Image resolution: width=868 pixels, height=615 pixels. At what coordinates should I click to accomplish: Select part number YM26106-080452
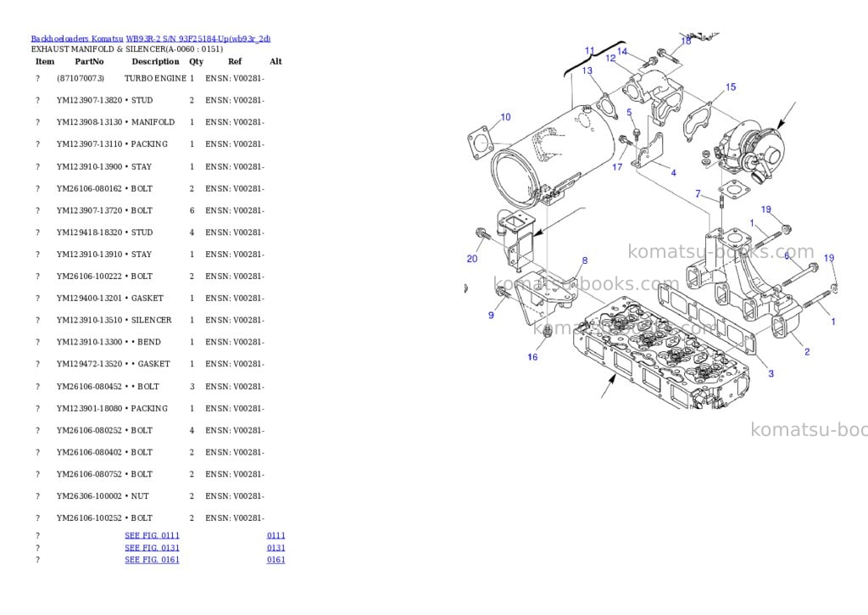89,386
